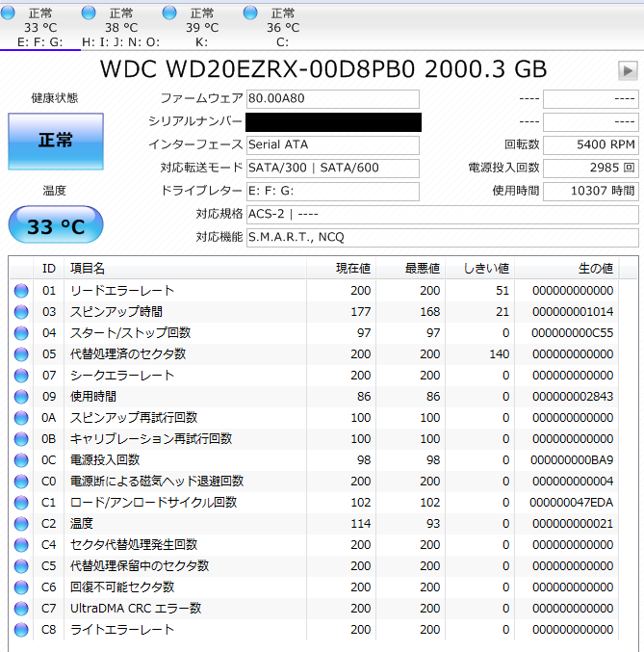The image size is (644, 652).
Task: Select the E: F: G: drive tab
Action: [39, 27]
